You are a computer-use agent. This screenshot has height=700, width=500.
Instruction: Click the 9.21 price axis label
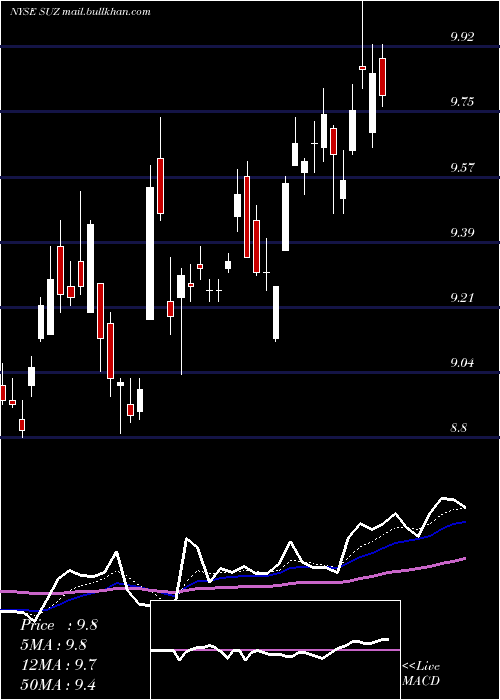click(x=462, y=297)
